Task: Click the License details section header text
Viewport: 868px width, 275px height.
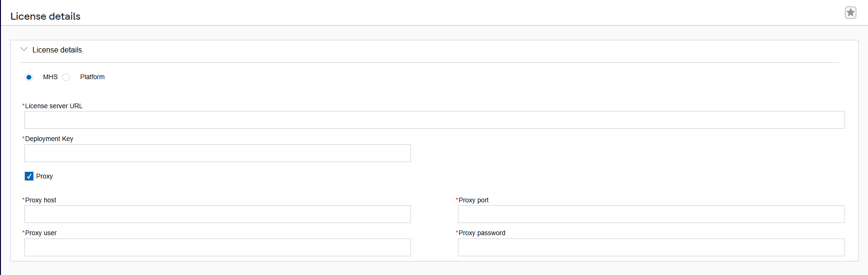Action: (57, 50)
